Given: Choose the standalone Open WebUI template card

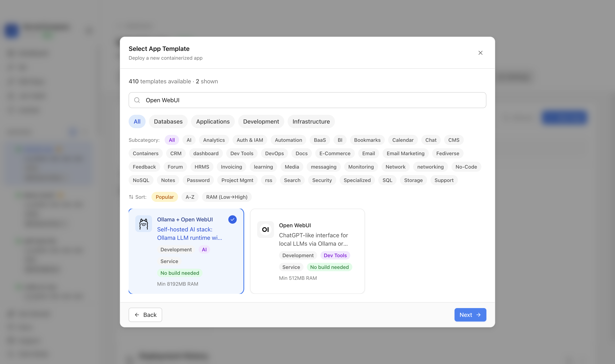Looking at the screenshot, I should (307, 251).
